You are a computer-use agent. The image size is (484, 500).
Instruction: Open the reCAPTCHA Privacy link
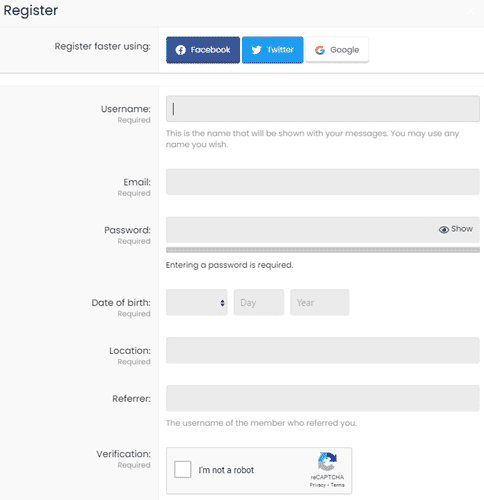(317, 485)
